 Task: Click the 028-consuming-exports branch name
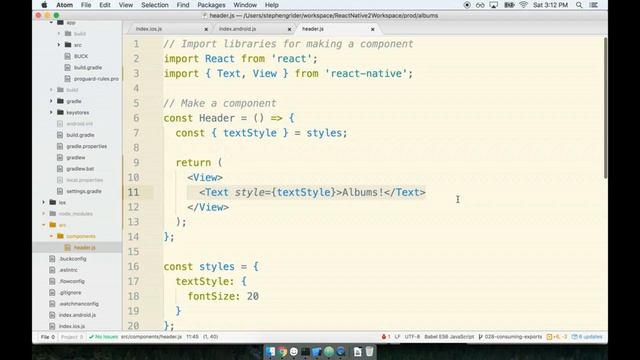(513, 337)
